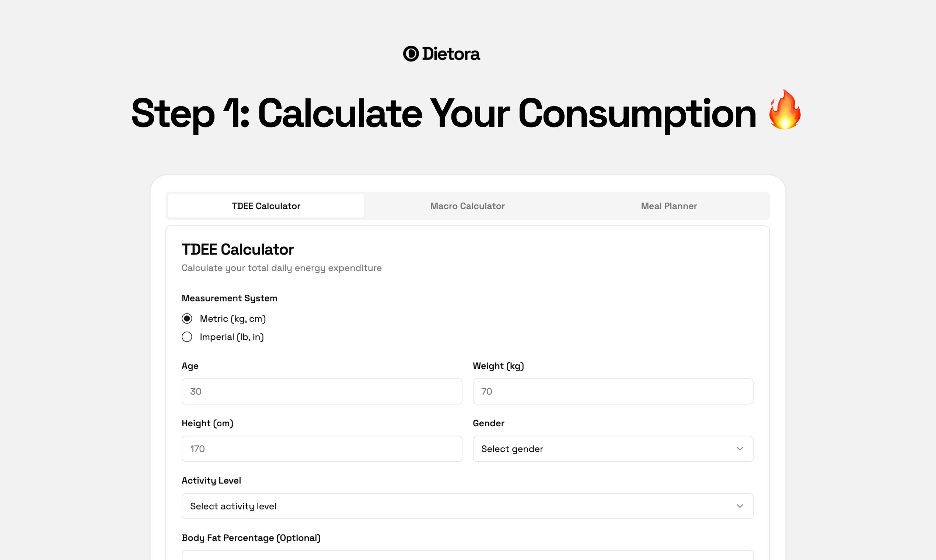Click the TDEE Calculator card heading

pos(238,249)
